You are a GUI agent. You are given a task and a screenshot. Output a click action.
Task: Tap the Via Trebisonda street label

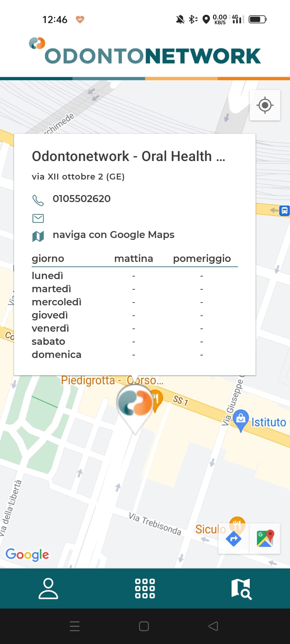coord(155,524)
